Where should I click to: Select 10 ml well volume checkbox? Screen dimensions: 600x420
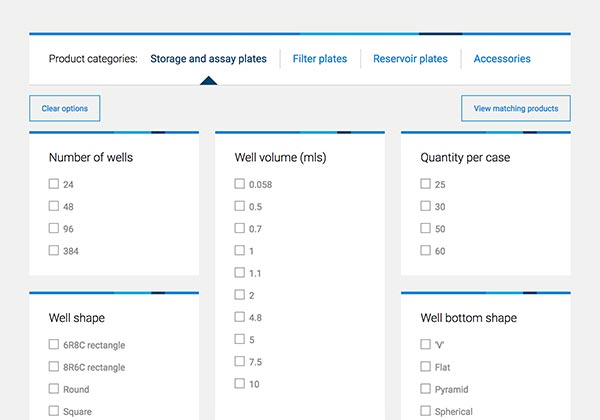[x=240, y=383]
